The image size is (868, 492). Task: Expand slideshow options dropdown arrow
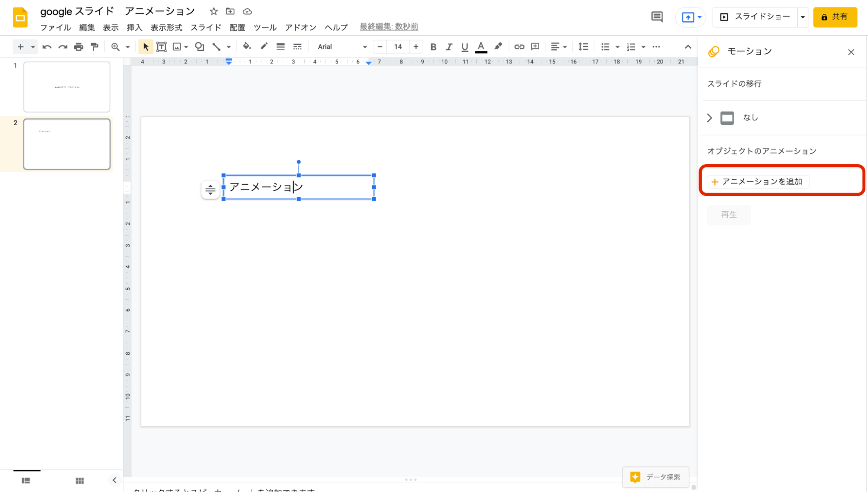[x=803, y=17]
